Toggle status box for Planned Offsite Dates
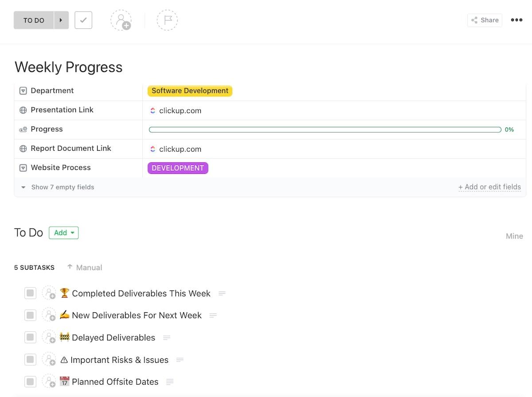532x397 pixels. (30, 381)
